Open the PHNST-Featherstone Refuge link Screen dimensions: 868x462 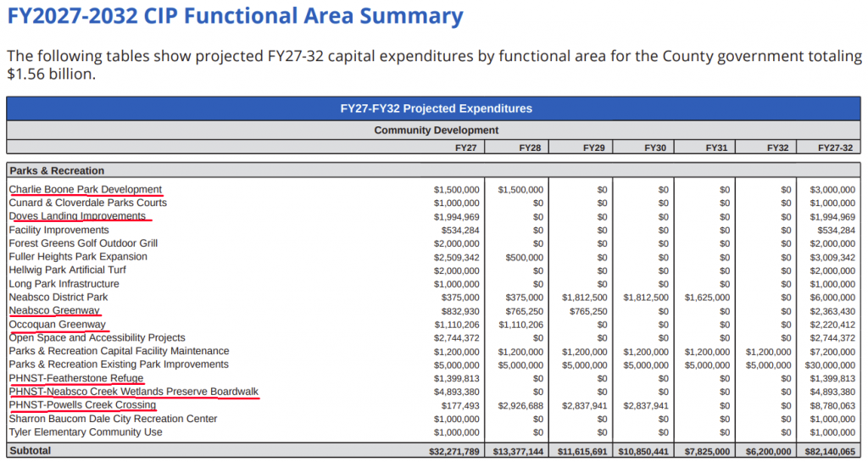point(76,378)
